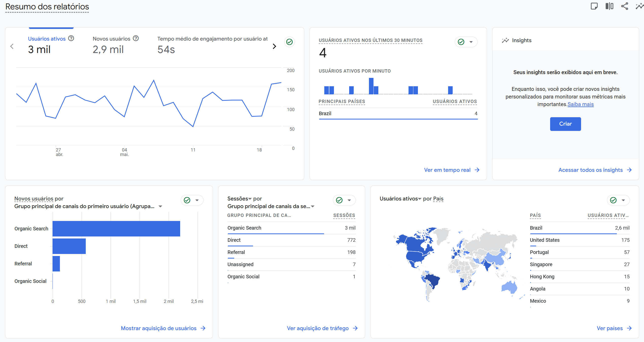Screen dimensions: 644x342
Task: Click Unassigned row in sessions table
Action: pyautogui.click(x=291, y=264)
